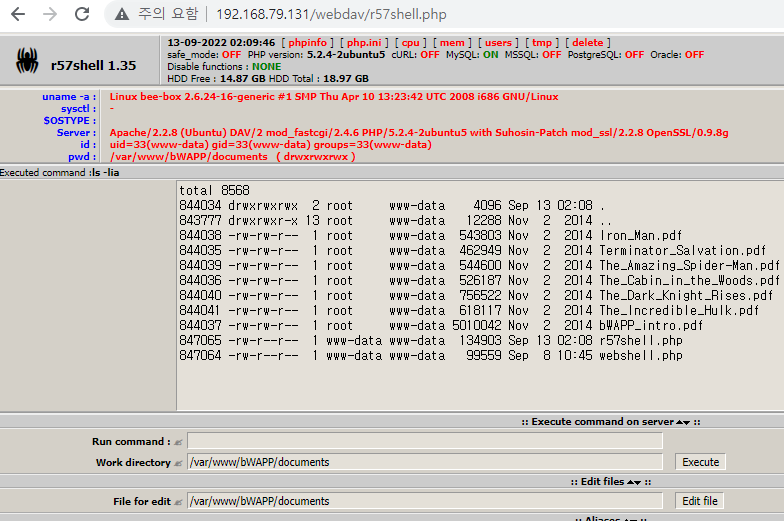Click The_Cabin_in_the_Woods.pdf in listing

(x=690, y=280)
